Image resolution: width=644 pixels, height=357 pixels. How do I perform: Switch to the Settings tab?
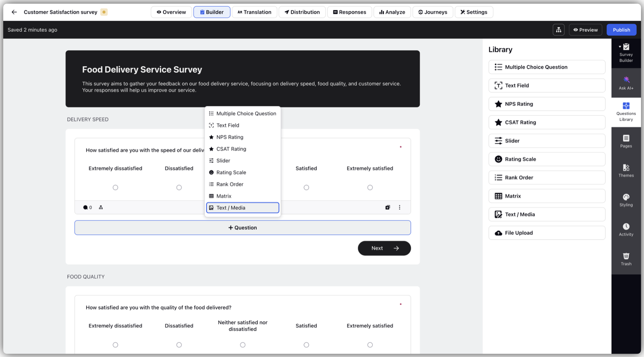pos(474,12)
